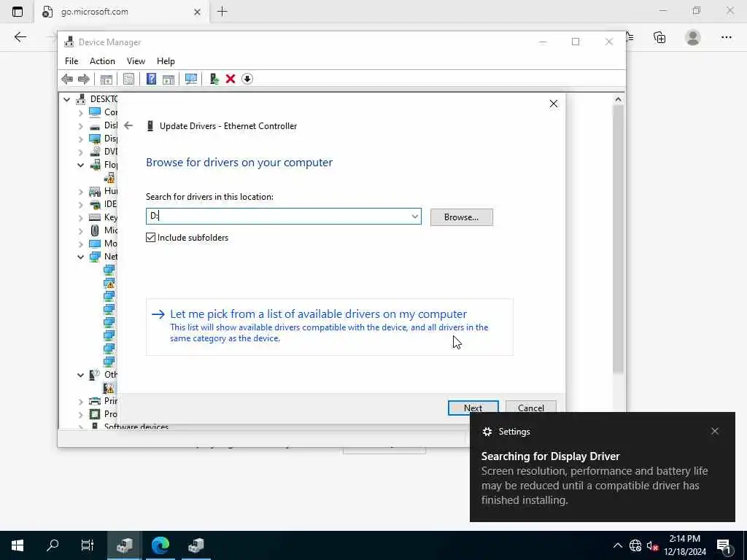Expand the Display adapters category node
This screenshot has height=560, width=747.
pyautogui.click(x=80, y=139)
